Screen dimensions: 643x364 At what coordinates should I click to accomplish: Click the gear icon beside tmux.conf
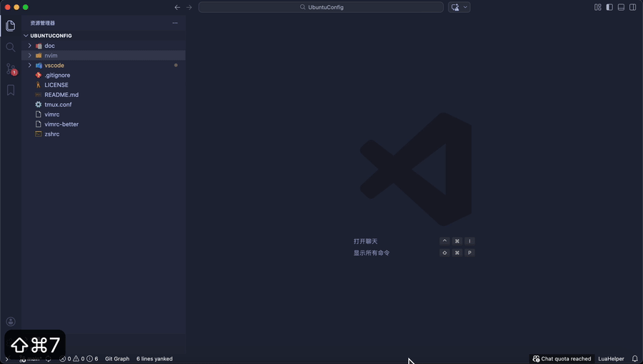pyautogui.click(x=39, y=104)
